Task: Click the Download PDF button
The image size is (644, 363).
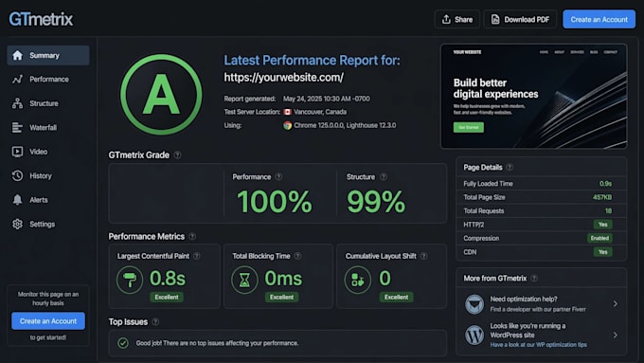Action: [x=520, y=19]
